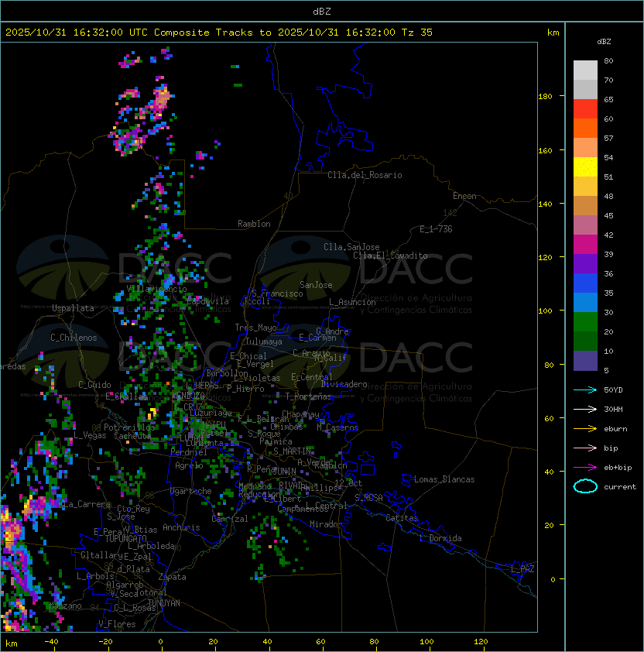Click the pink bip arrow legend icon
The image size is (644, 652).
(x=585, y=448)
